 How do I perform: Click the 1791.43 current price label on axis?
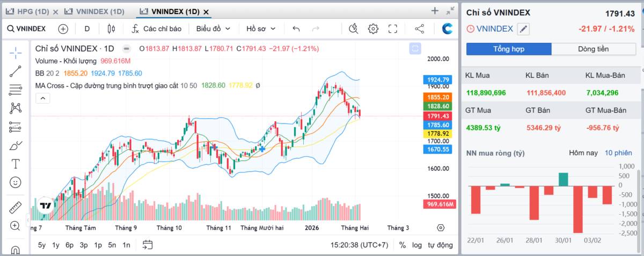coord(439,116)
